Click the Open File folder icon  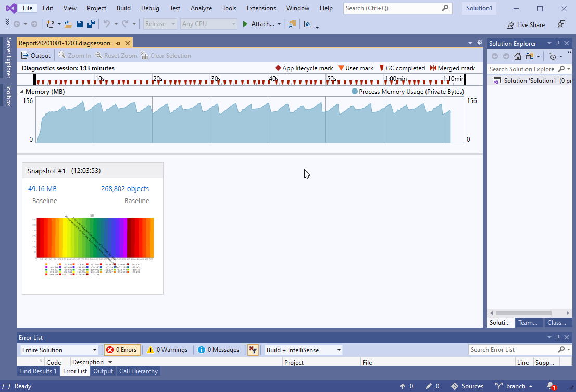(x=68, y=24)
